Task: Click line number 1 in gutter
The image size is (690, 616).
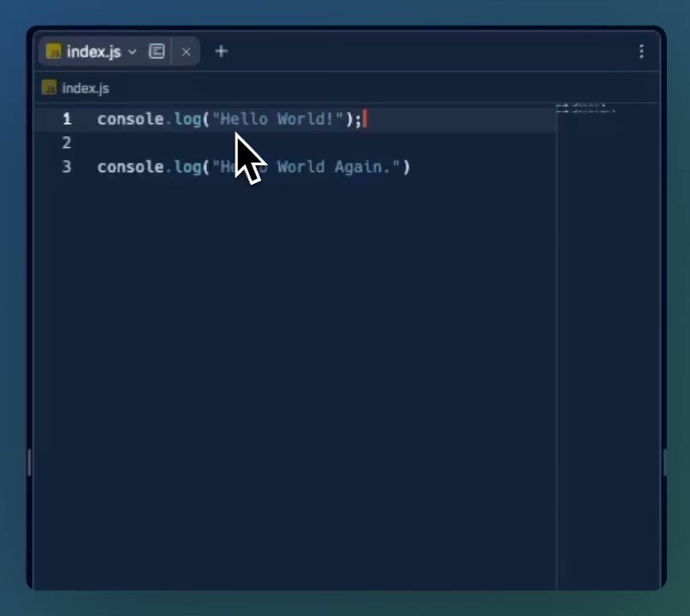Action: point(67,119)
